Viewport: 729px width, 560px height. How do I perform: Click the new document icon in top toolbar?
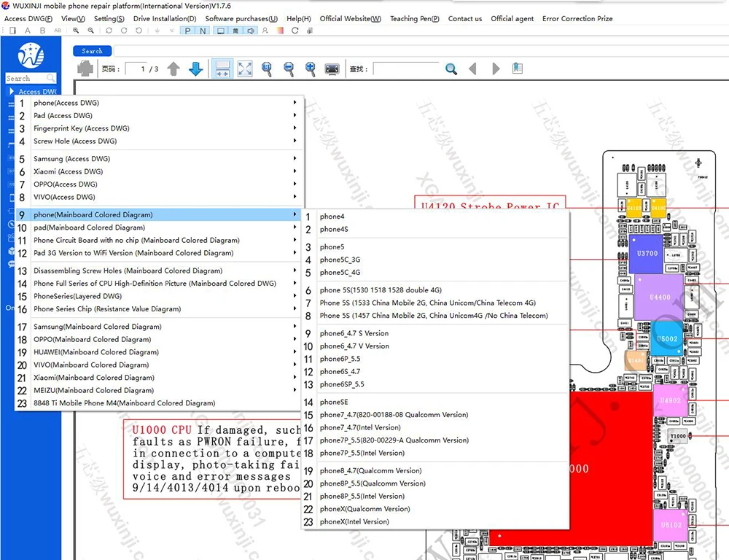tap(13, 31)
